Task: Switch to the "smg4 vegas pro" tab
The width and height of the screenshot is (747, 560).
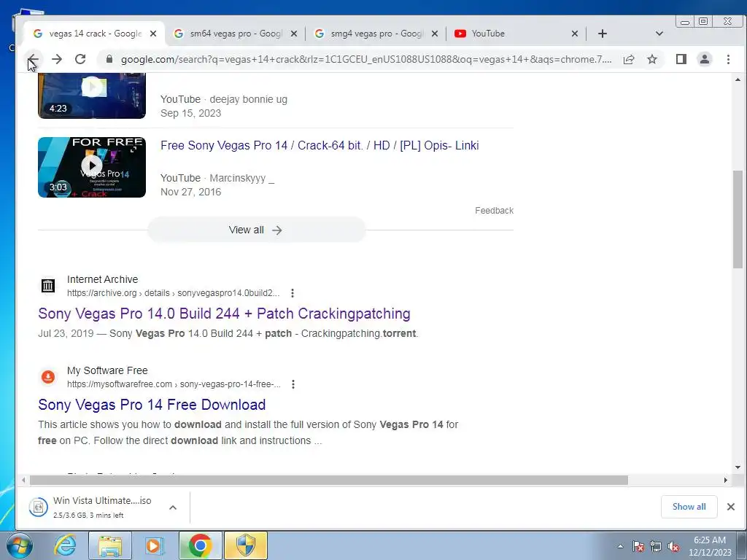Action: pyautogui.click(x=376, y=34)
